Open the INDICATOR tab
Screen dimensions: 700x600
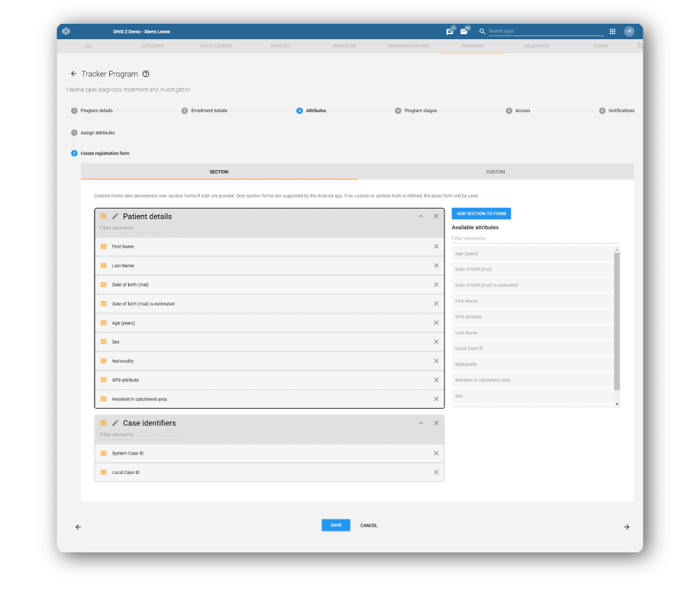click(x=344, y=46)
